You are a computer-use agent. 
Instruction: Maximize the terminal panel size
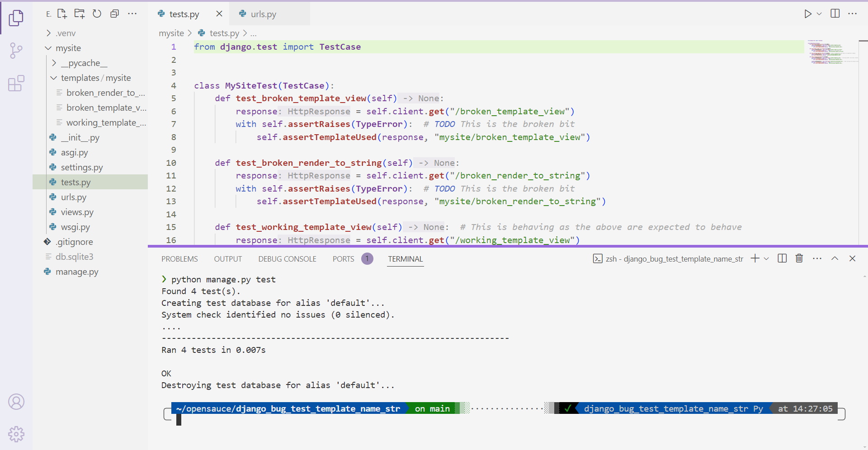(x=835, y=258)
